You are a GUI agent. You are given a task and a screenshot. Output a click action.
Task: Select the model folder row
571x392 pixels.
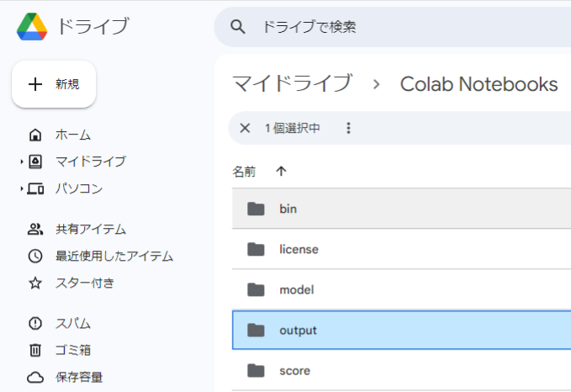tap(401, 289)
